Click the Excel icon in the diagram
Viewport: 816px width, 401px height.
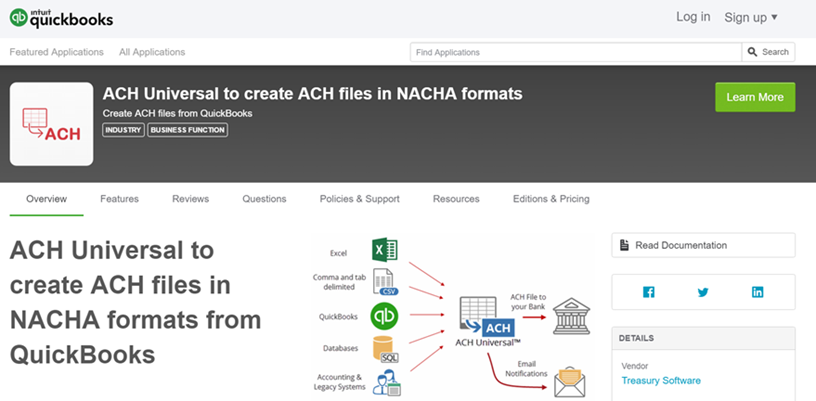click(x=385, y=249)
